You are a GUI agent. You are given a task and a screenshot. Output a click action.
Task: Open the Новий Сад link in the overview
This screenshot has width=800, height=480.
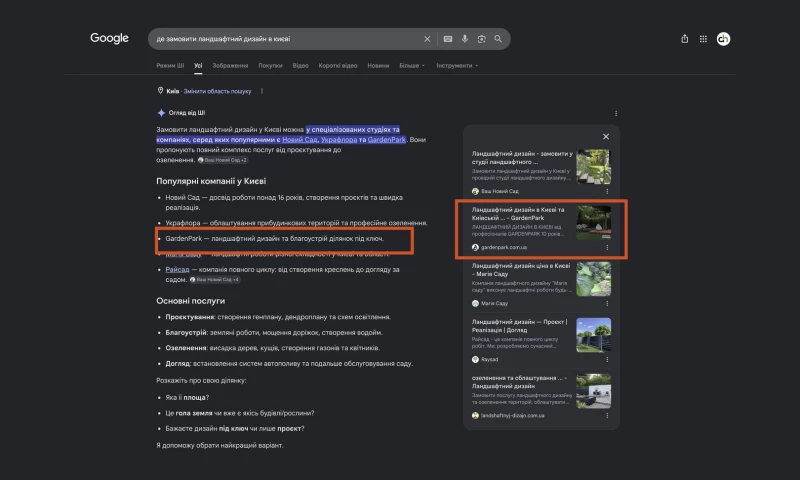pyautogui.click(x=300, y=139)
